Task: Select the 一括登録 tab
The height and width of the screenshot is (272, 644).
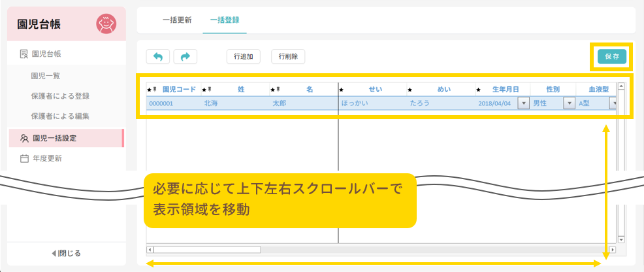Action: [224, 20]
